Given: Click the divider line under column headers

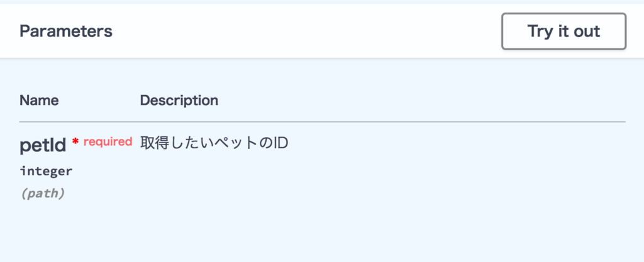Looking at the screenshot, I should (x=322, y=121).
